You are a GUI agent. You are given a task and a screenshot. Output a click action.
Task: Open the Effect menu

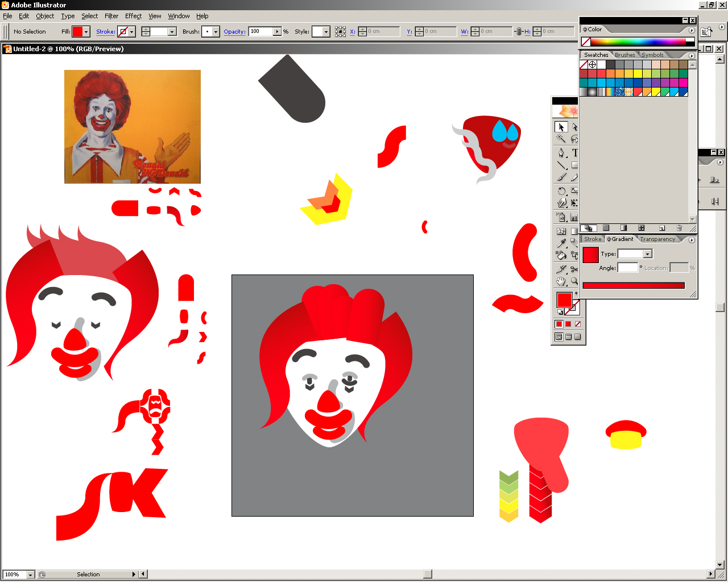point(133,16)
